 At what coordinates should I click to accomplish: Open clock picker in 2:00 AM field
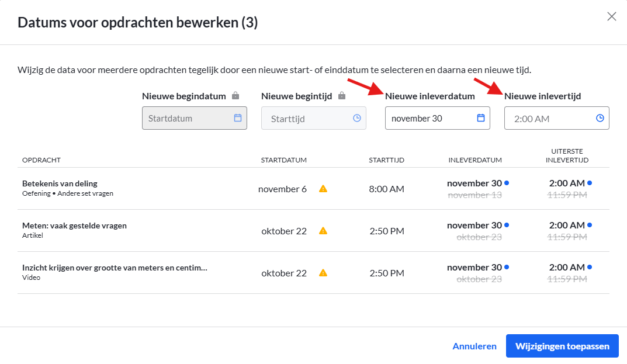pyautogui.click(x=600, y=118)
